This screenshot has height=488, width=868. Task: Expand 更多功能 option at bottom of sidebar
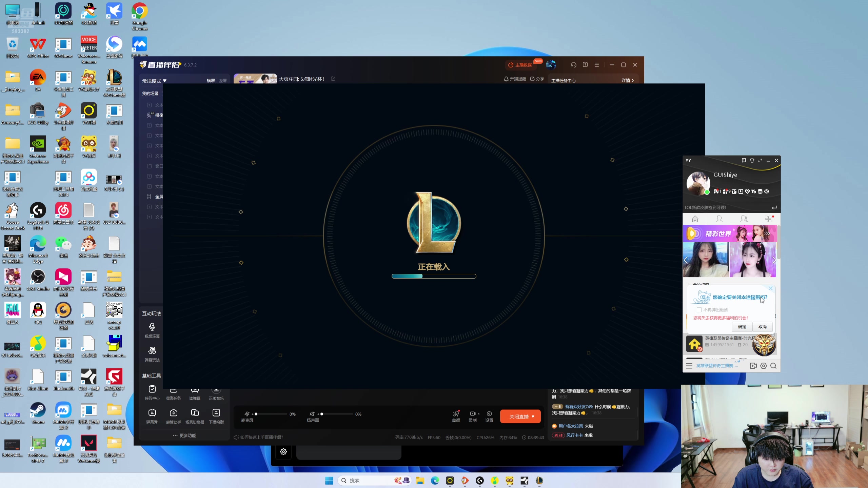(184, 435)
